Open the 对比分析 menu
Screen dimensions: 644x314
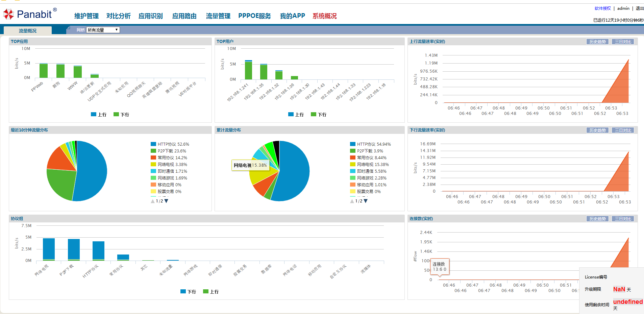[x=119, y=16]
